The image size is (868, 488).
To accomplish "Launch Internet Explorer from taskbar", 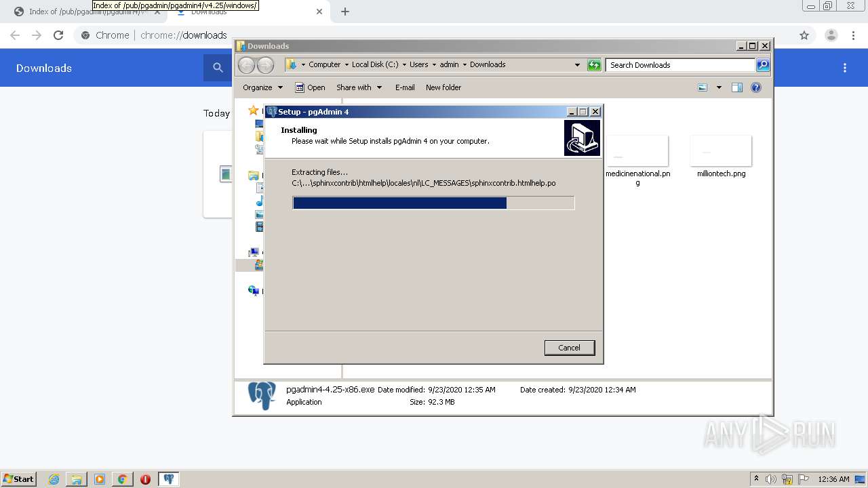I will tap(54, 479).
